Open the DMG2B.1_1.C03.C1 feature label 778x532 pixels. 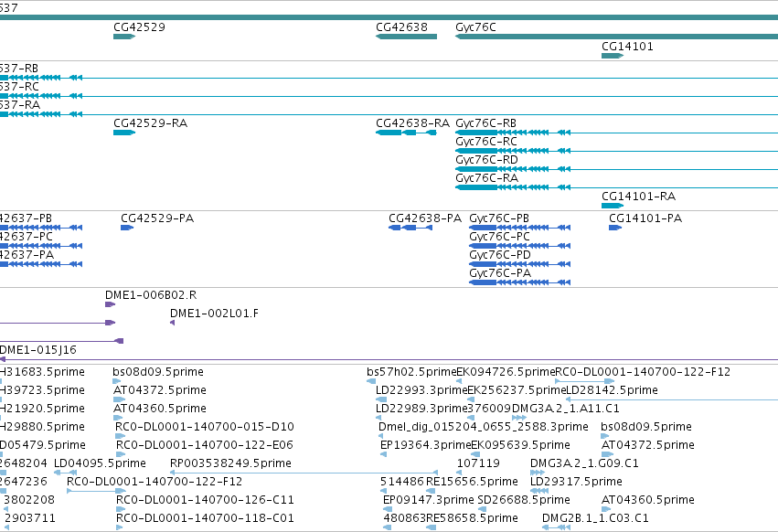595,518
